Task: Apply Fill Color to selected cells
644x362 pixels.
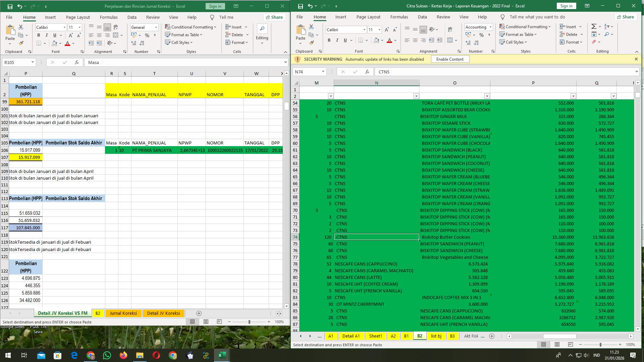Action: (376, 40)
